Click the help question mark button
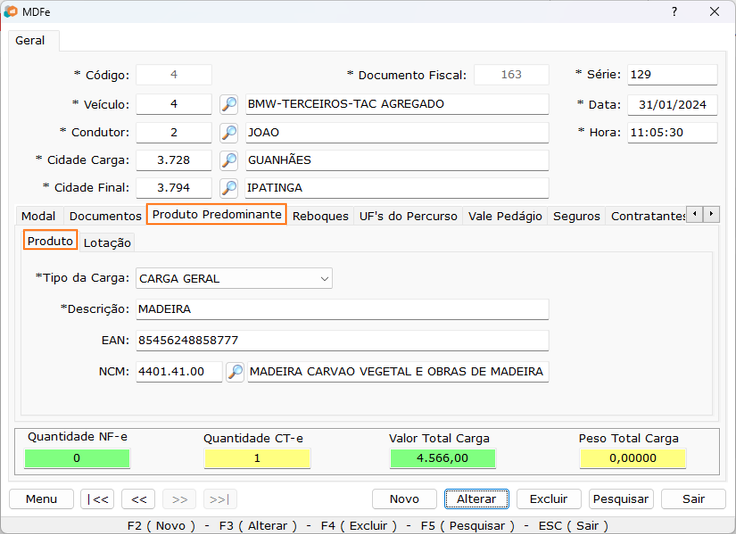736x534 pixels. point(674,12)
